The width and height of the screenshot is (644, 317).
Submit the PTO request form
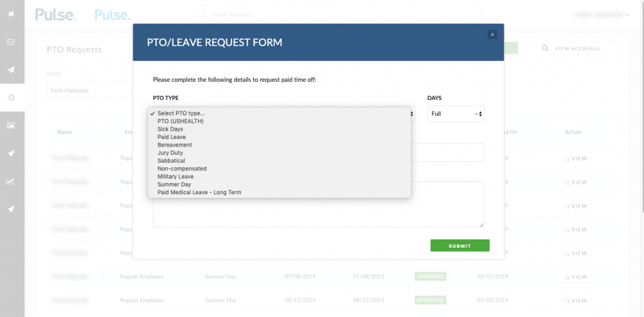460,245
